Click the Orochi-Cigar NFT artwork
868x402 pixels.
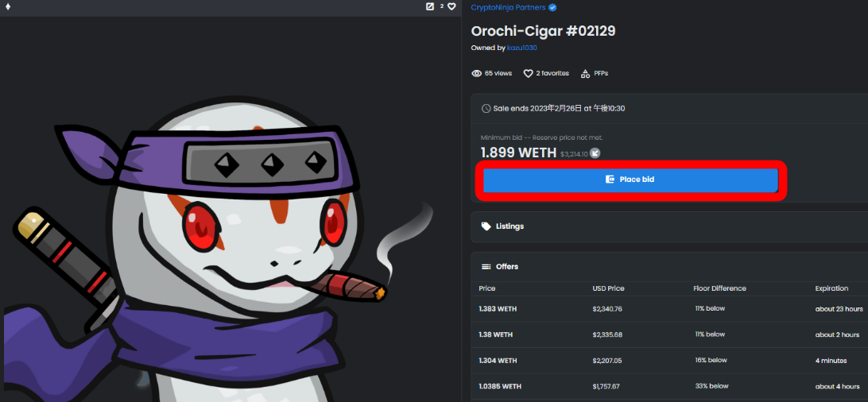[231, 209]
